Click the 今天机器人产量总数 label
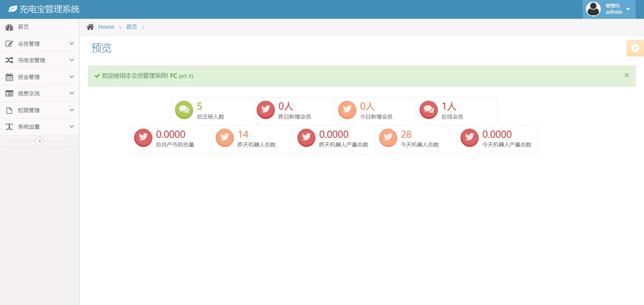This screenshot has width=644, height=305. (x=507, y=144)
